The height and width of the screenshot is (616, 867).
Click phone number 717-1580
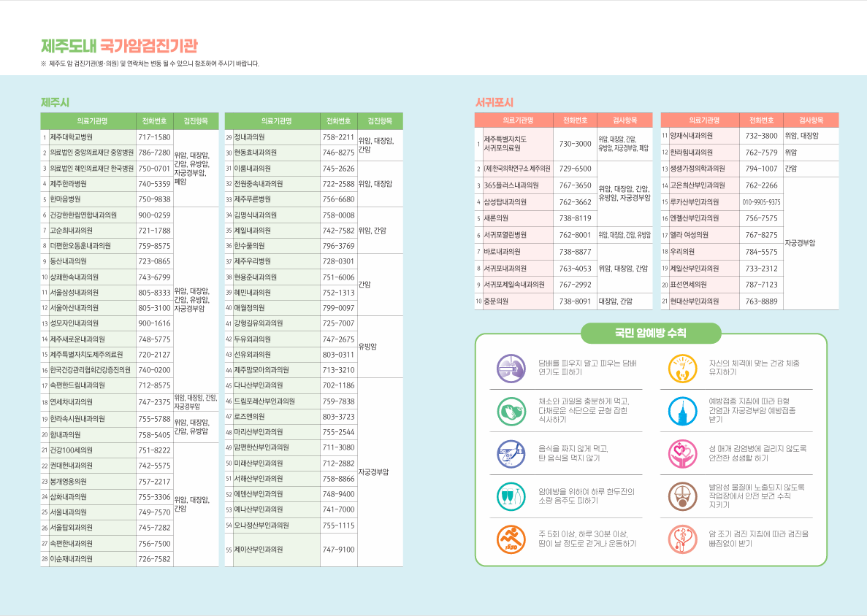(154, 137)
